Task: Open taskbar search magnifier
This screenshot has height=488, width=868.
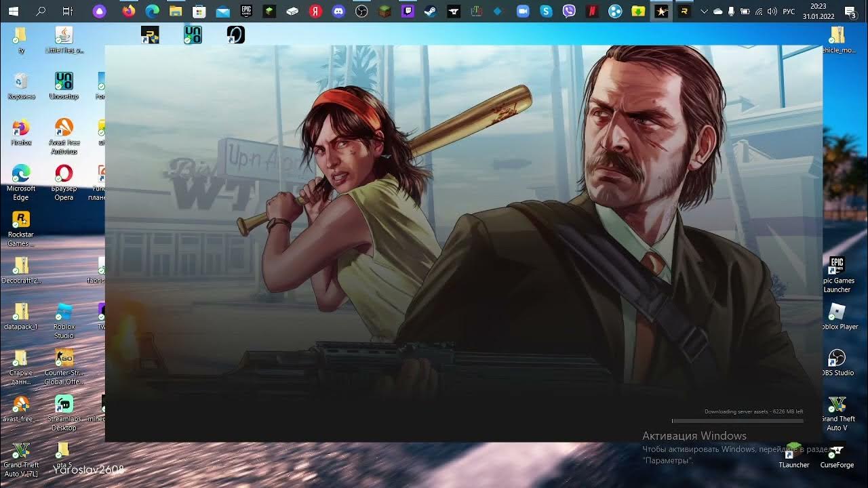Action: (x=41, y=11)
